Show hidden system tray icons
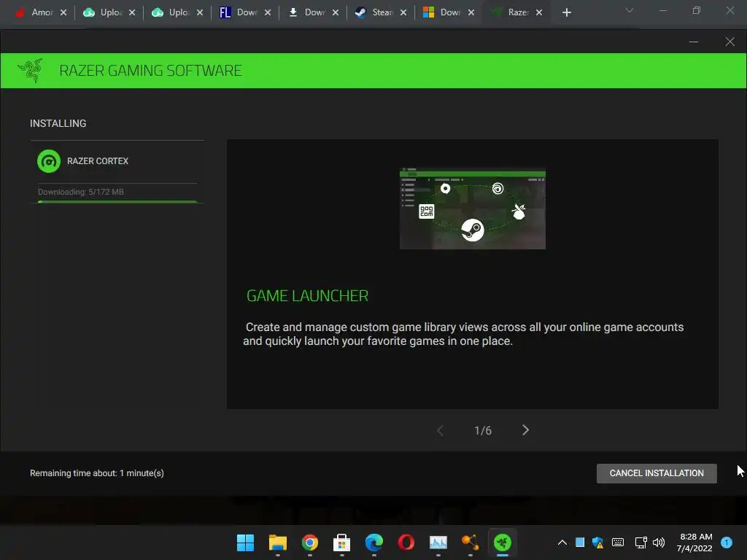Viewport: 747px width, 560px height. click(x=562, y=542)
